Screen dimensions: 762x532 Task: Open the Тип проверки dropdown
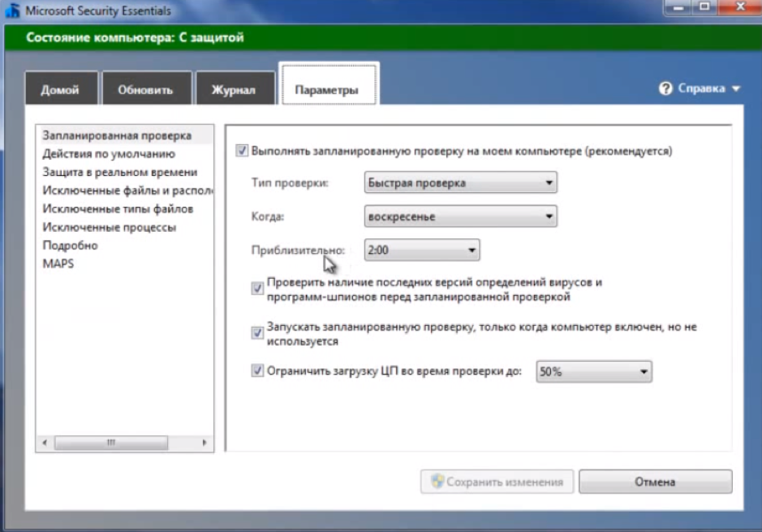(x=460, y=182)
